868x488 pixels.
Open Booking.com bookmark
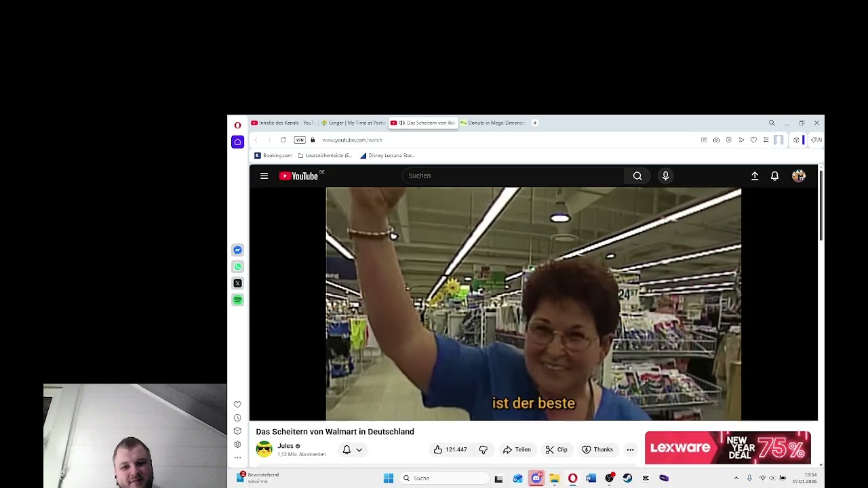(273, 155)
